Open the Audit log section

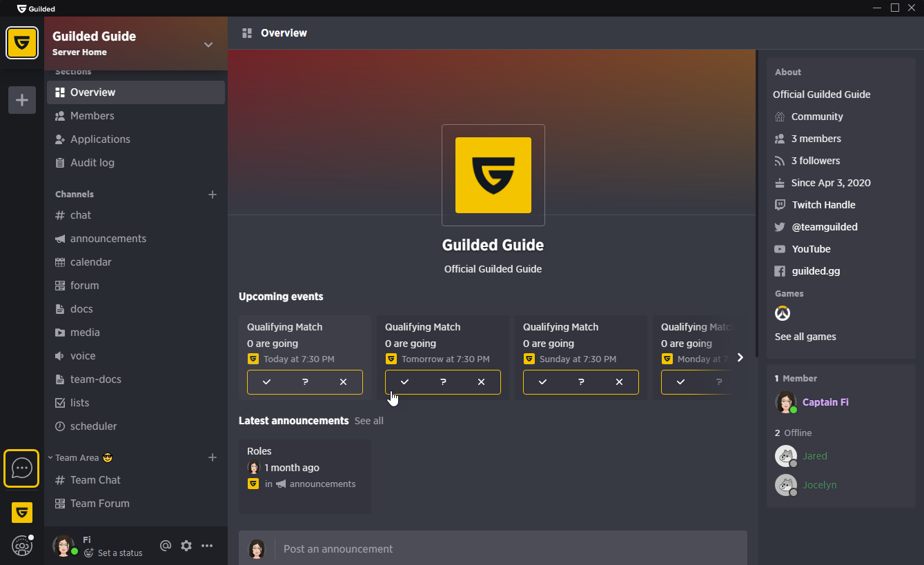136,163
